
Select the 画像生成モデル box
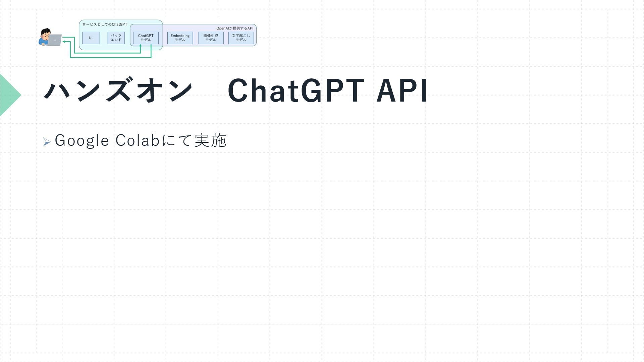(210, 38)
